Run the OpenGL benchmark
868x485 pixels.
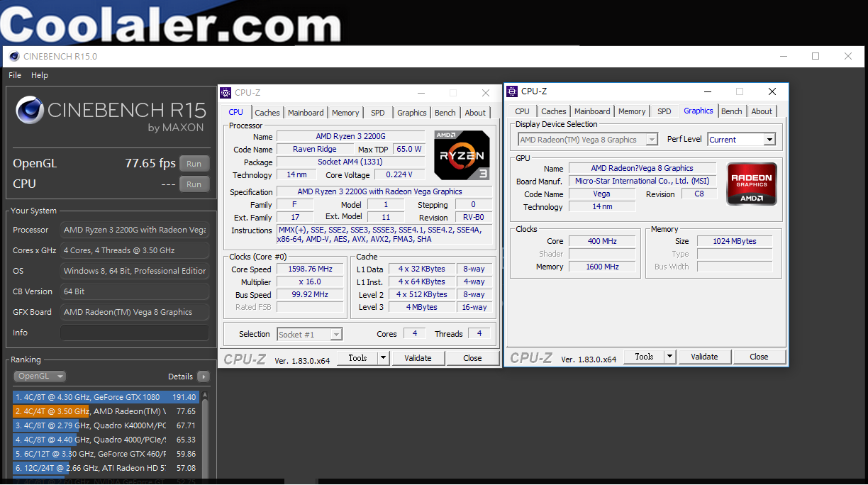194,164
